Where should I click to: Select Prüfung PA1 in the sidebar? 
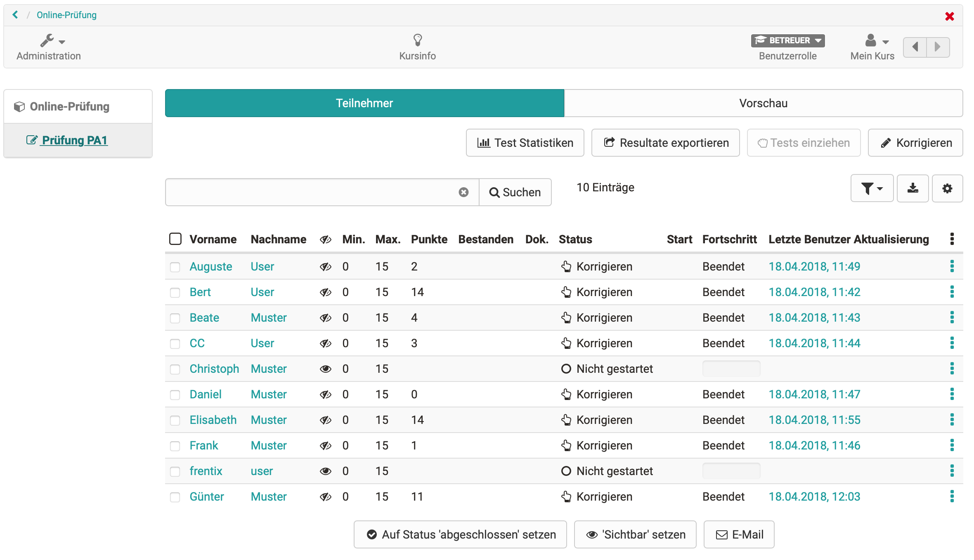tap(74, 140)
